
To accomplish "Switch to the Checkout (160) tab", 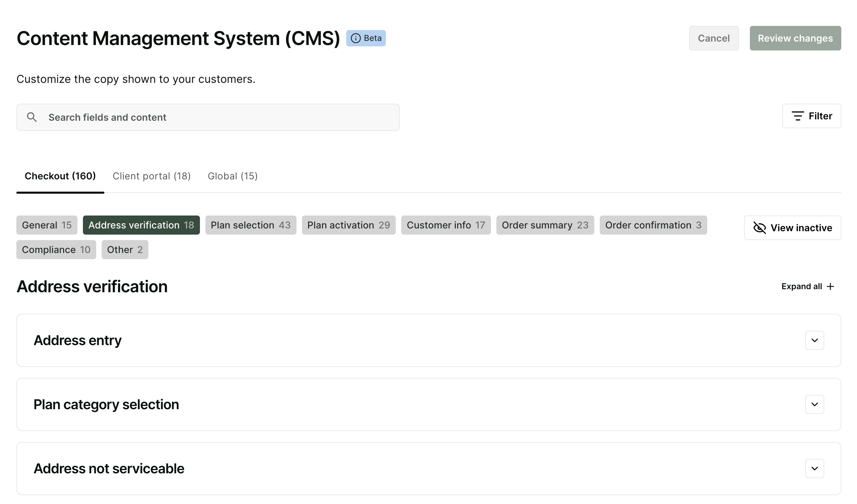I will click(x=60, y=176).
